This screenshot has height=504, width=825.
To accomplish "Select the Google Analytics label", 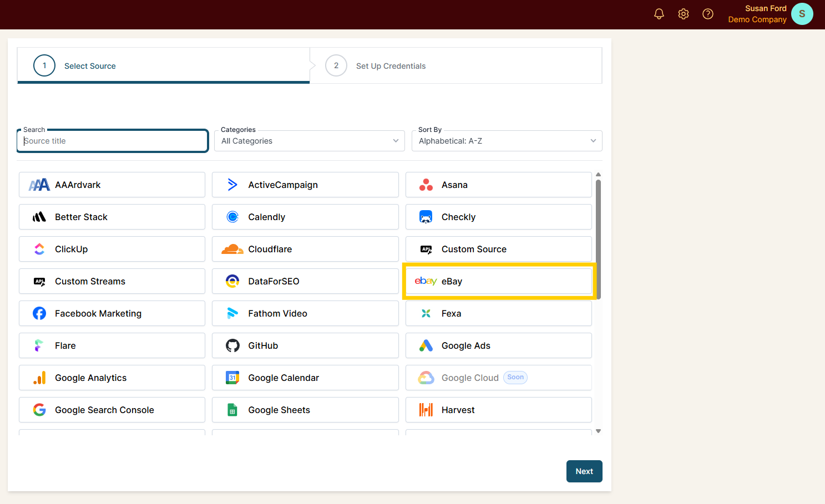I will coord(90,378).
